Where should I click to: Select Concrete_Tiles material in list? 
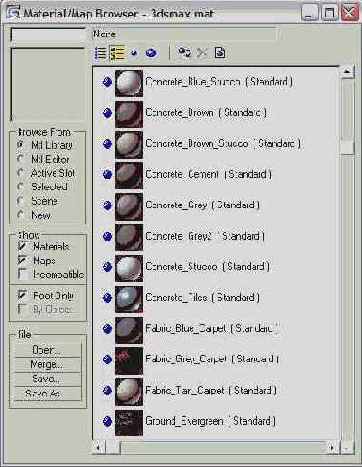point(202,297)
